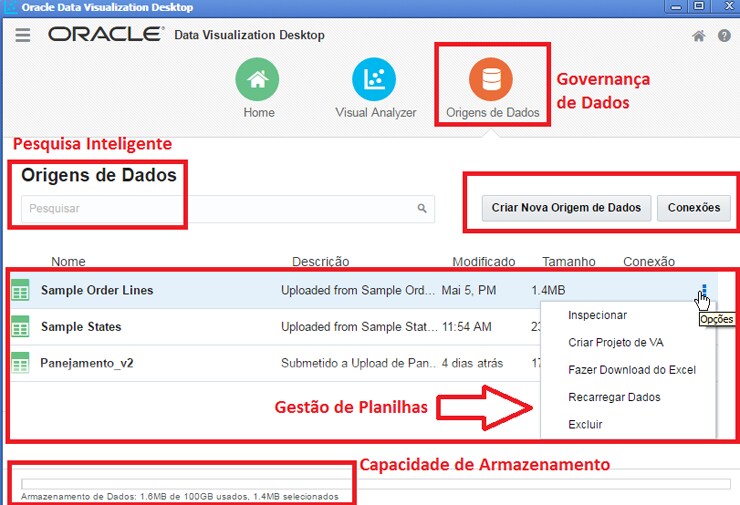This screenshot has width=740, height=505.
Task: Select the orange Origens de Dados icon
Action: (x=491, y=79)
